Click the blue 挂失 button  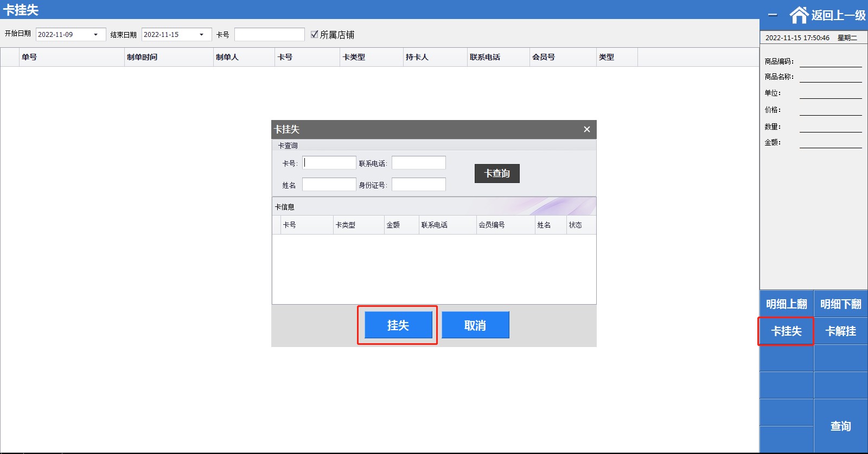coord(398,325)
